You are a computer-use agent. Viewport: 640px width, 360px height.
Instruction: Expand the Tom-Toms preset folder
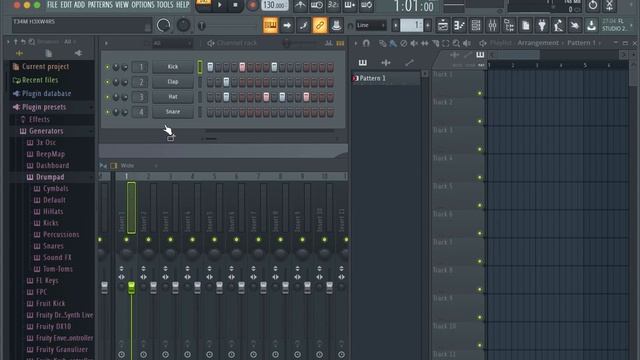tap(58, 269)
